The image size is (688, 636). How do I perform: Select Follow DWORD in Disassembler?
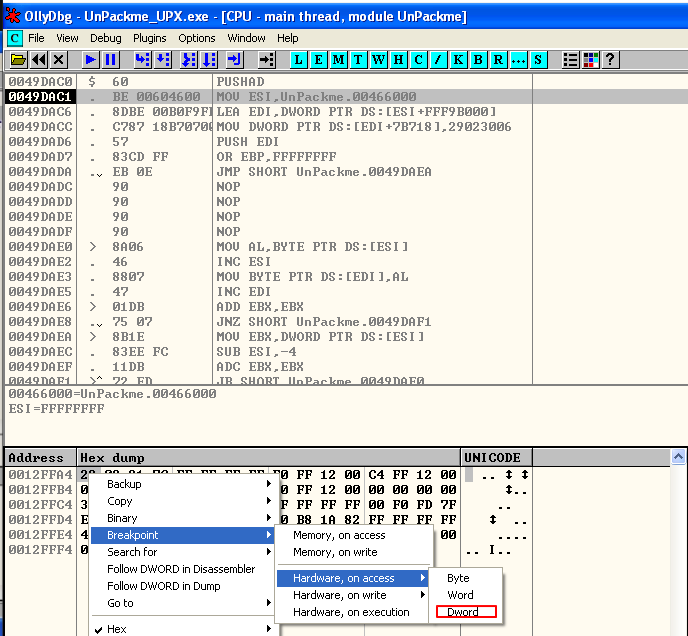(x=183, y=569)
